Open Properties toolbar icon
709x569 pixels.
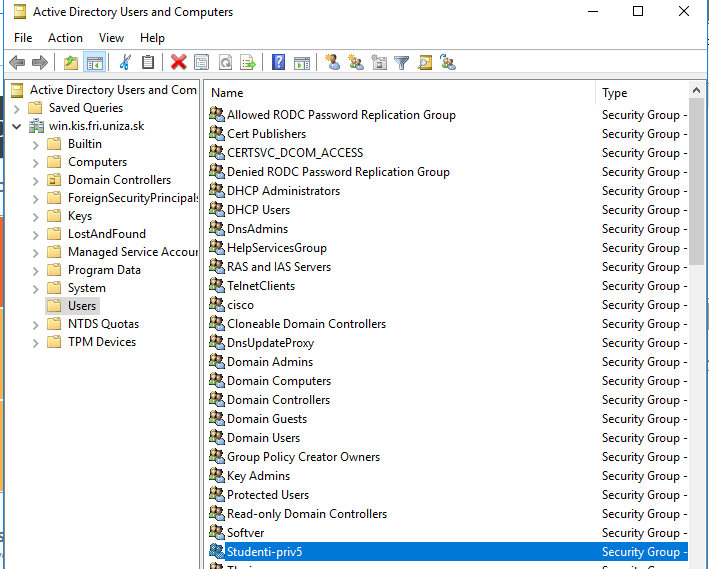click(202, 62)
